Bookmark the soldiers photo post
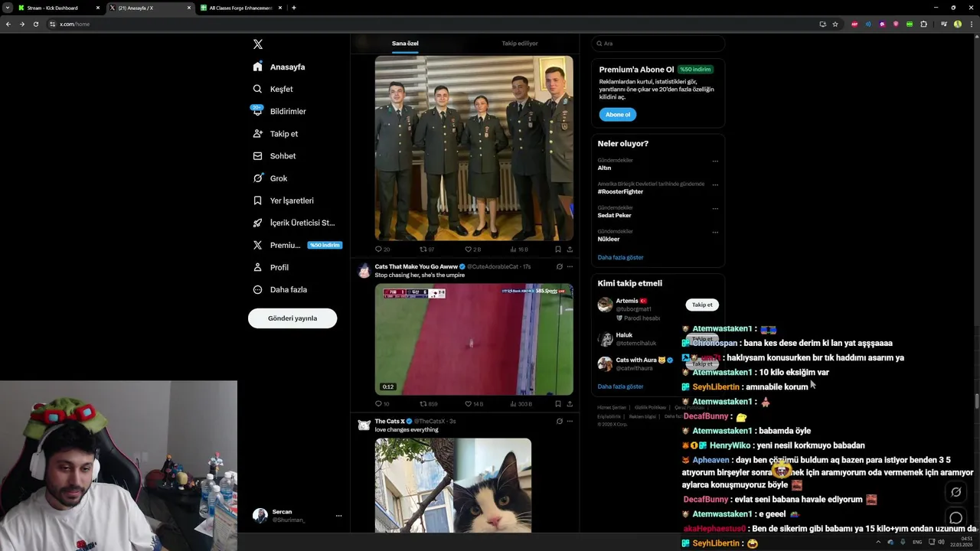The height and width of the screenshot is (551, 980). [558, 249]
